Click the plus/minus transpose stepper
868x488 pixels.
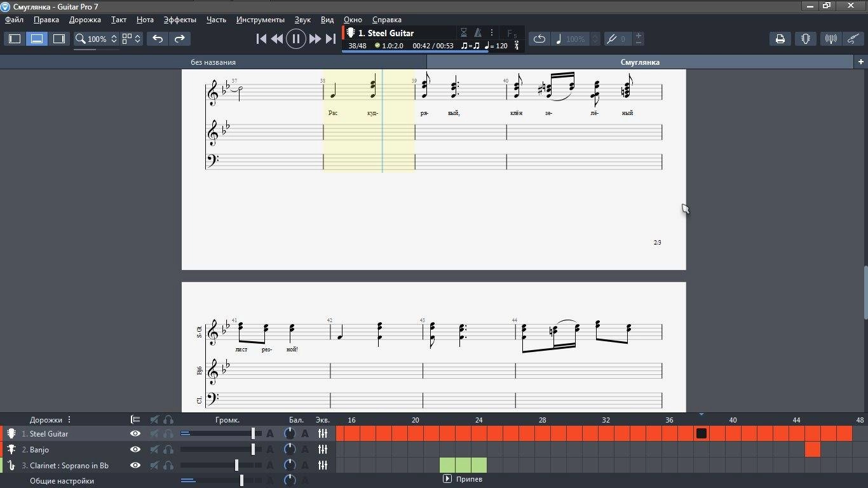[639, 39]
